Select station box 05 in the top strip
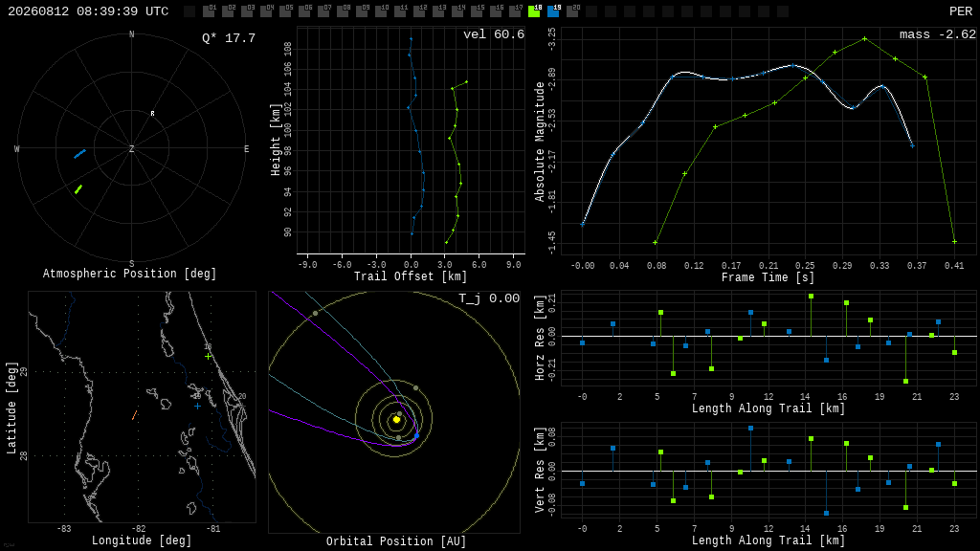The width and height of the screenshot is (980, 551). point(285,11)
